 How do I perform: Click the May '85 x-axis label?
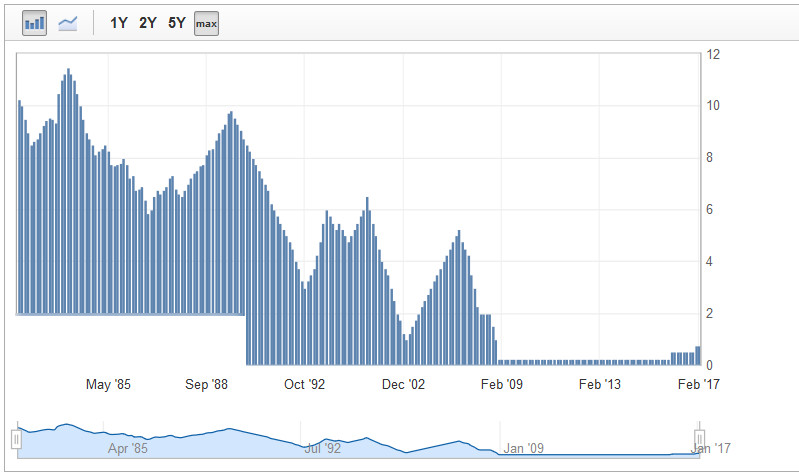pos(109,384)
